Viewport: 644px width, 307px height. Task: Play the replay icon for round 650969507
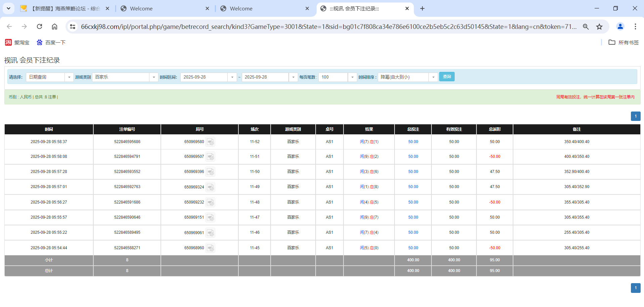click(x=211, y=157)
